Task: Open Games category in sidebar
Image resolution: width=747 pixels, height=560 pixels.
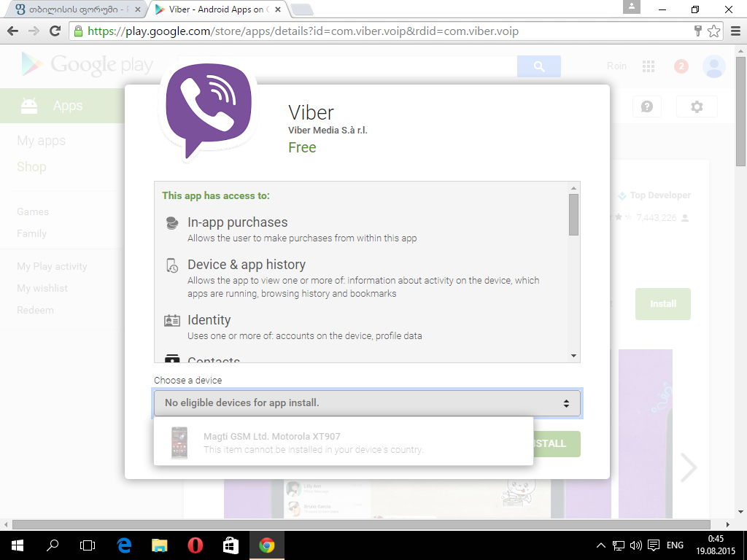Action: click(x=32, y=212)
